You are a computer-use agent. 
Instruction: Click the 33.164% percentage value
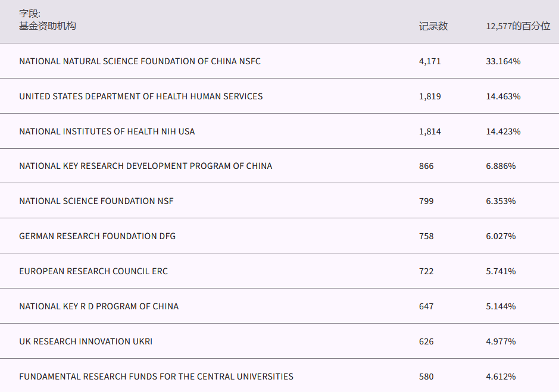tap(503, 61)
